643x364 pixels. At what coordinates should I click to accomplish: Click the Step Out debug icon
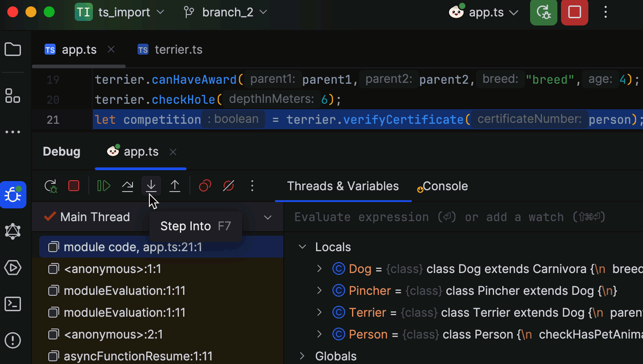click(175, 186)
